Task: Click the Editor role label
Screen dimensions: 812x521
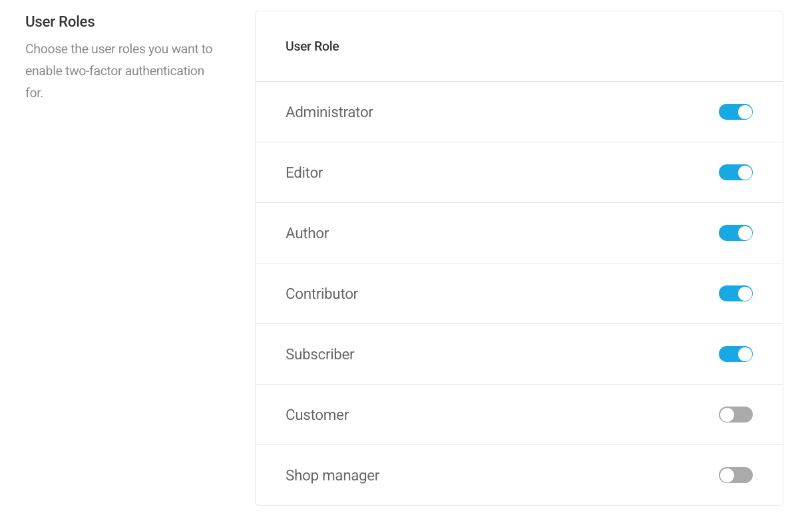Action: pyautogui.click(x=304, y=172)
